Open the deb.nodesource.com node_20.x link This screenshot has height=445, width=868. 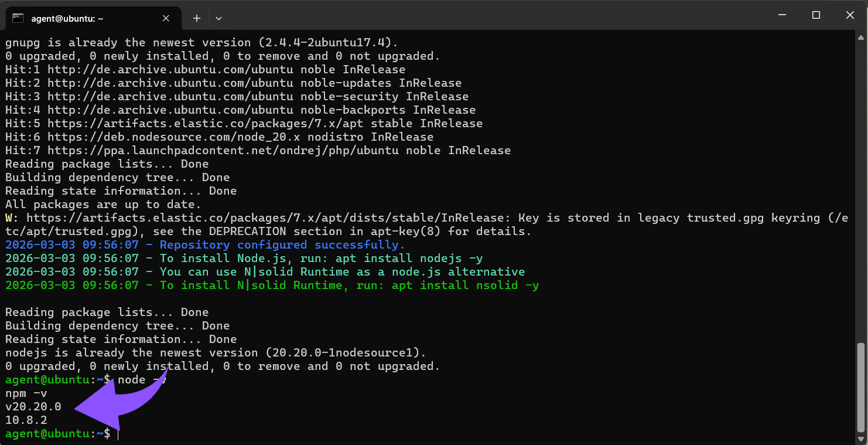pos(170,137)
